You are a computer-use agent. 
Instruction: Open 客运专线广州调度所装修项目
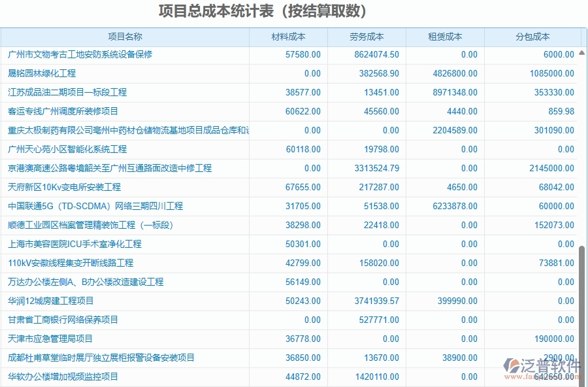(x=62, y=112)
